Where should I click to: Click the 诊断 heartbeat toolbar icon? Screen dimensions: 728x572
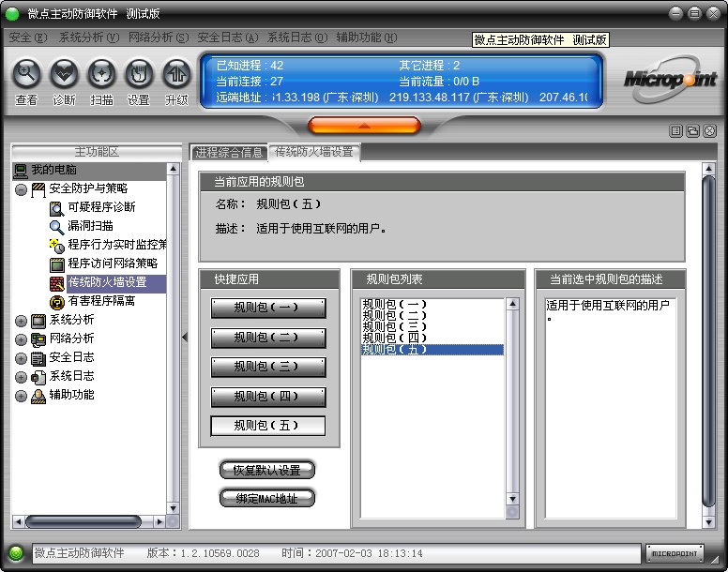[x=64, y=74]
